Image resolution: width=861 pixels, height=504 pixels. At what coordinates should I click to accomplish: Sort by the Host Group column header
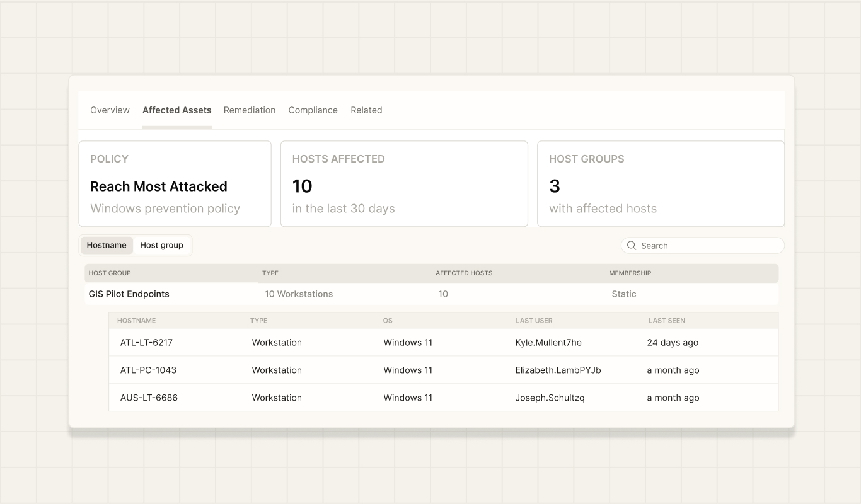(x=110, y=273)
